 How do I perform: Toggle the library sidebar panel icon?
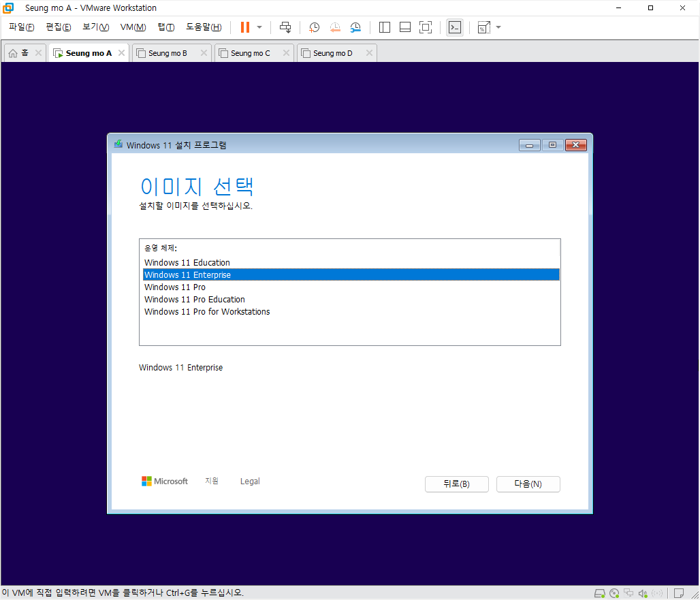tap(384, 27)
